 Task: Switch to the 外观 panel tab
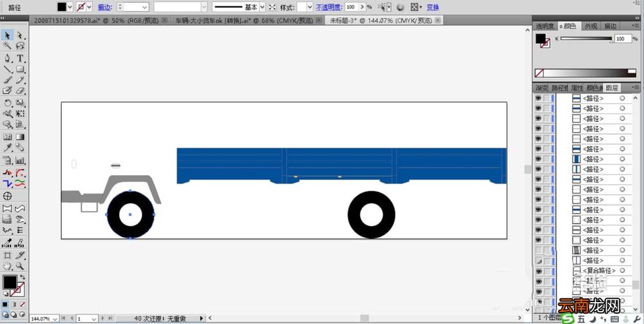click(x=591, y=26)
